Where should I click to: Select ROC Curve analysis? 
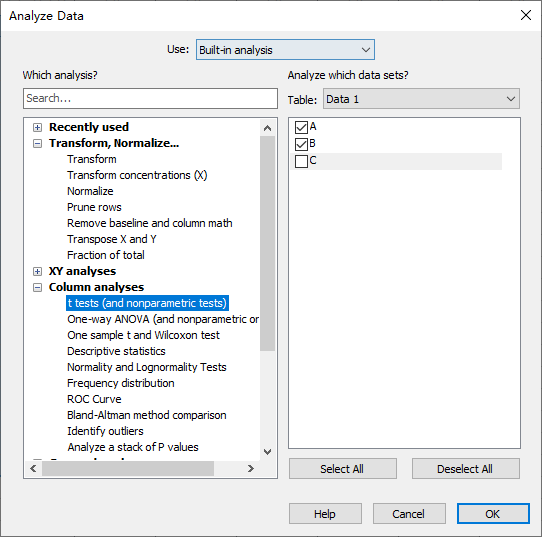click(94, 399)
